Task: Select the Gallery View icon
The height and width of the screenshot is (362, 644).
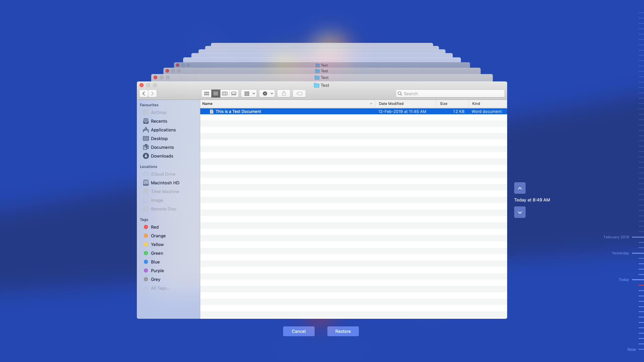Action: (233, 93)
